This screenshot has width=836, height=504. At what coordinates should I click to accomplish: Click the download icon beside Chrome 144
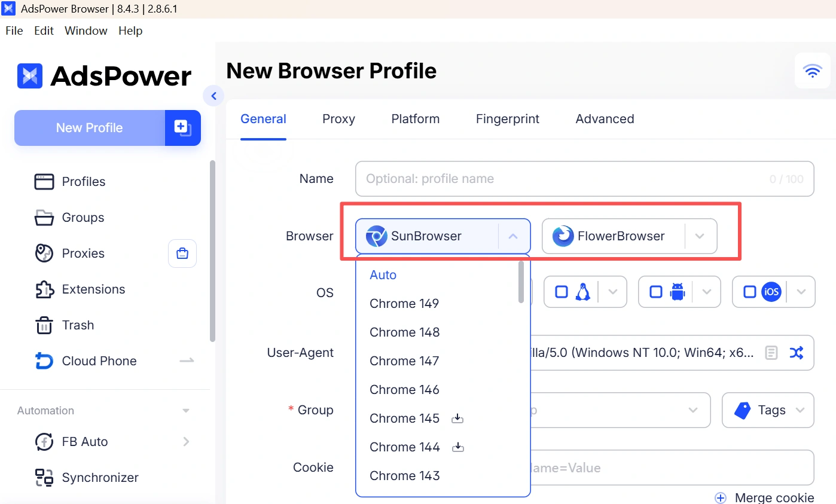pos(458,447)
